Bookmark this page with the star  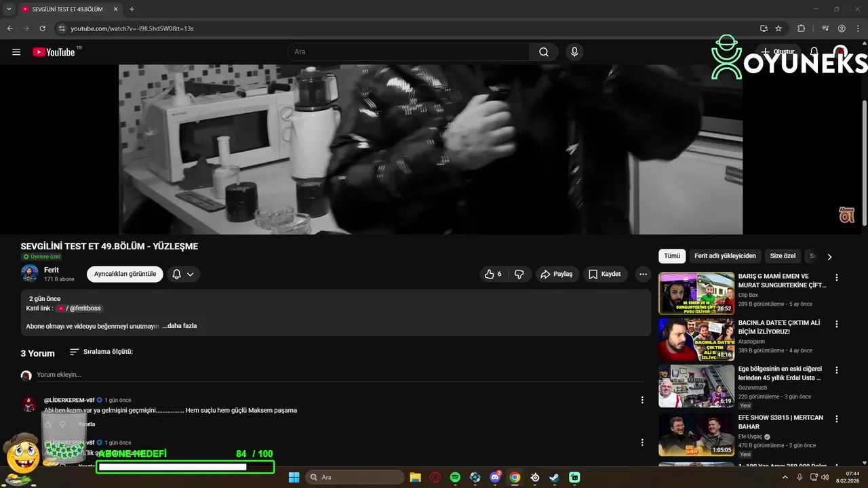click(778, 28)
